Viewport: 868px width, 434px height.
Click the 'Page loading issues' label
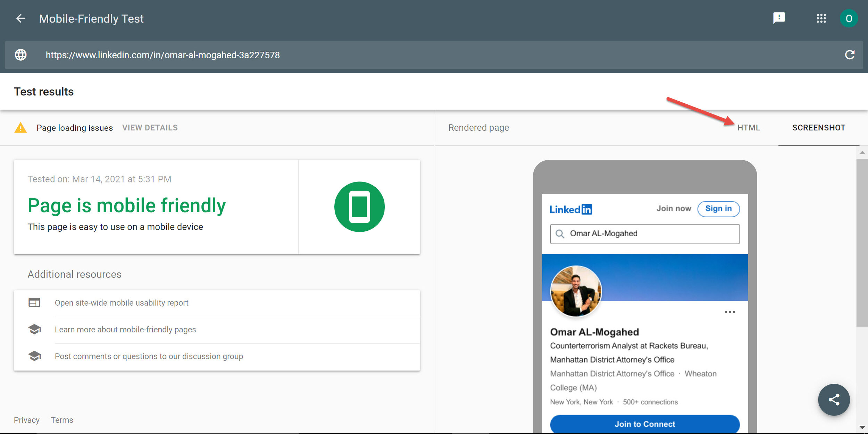[x=75, y=128]
